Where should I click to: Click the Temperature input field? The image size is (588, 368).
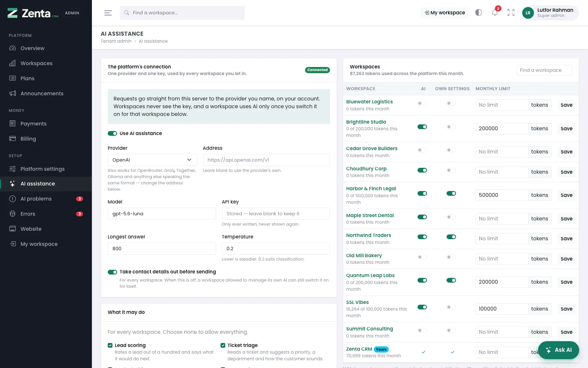point(276,249)
